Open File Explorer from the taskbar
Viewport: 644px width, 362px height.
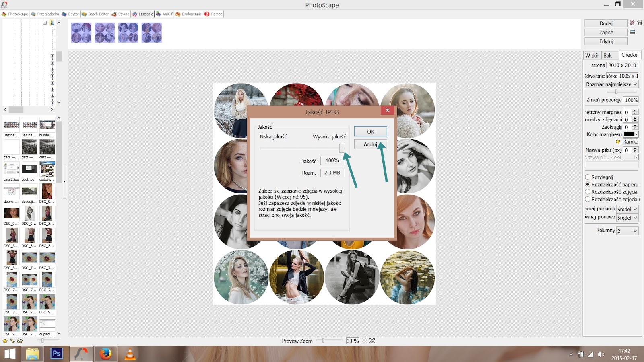[32, 354]
